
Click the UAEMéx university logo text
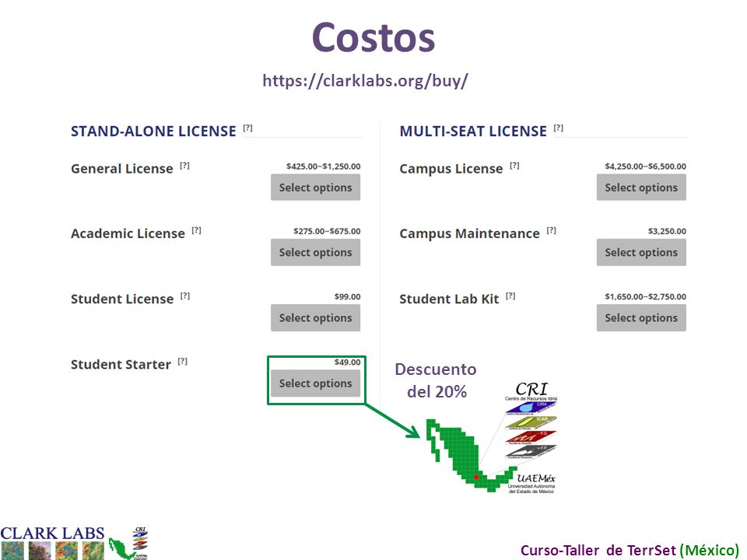click(x=536, y=478)
